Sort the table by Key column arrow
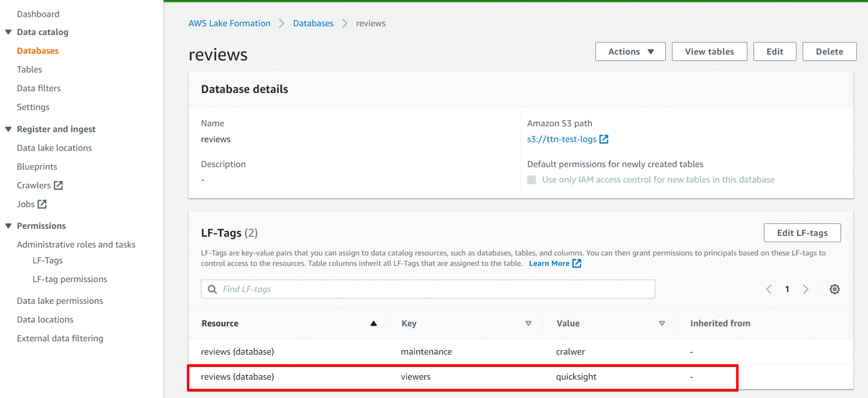The image size is (868, 398). 528,323
